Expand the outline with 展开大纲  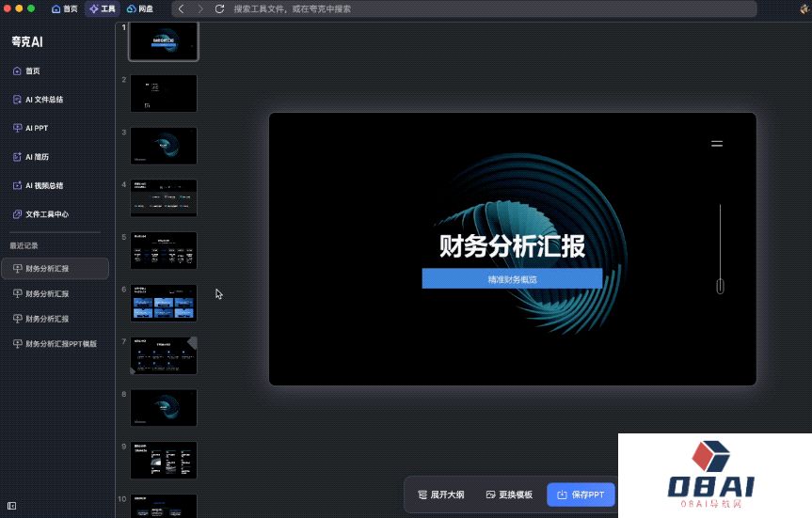coord(440,494)
